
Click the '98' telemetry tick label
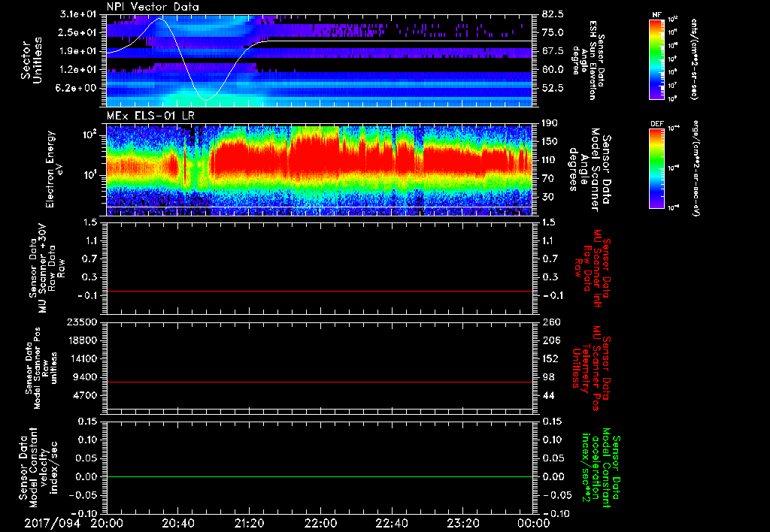pos(547,377)
